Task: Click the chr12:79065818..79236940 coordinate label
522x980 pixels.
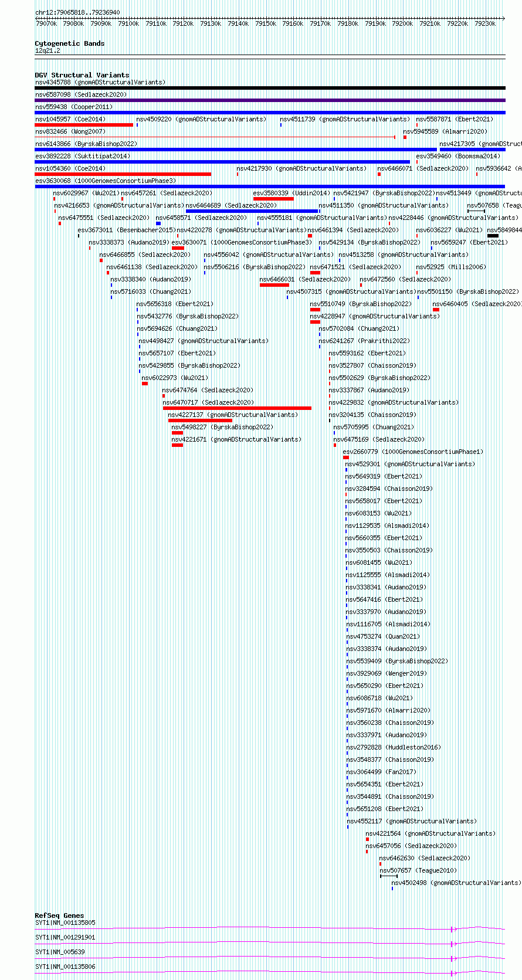Action: (77, 12)
